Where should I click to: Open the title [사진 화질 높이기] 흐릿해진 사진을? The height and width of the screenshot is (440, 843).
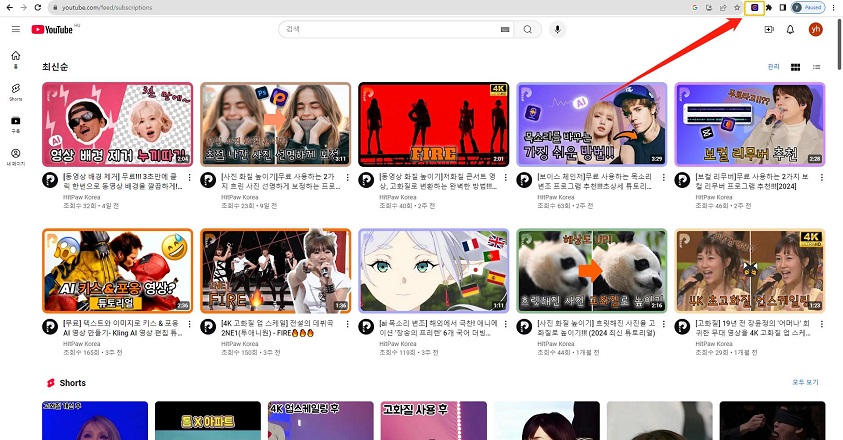pos(596,328)
